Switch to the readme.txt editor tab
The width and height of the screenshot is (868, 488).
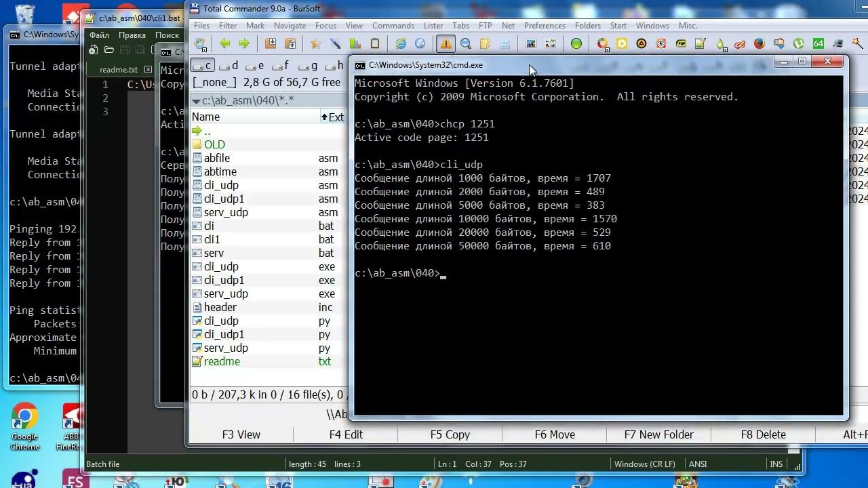pyautogui.click(x=118, y=70)
